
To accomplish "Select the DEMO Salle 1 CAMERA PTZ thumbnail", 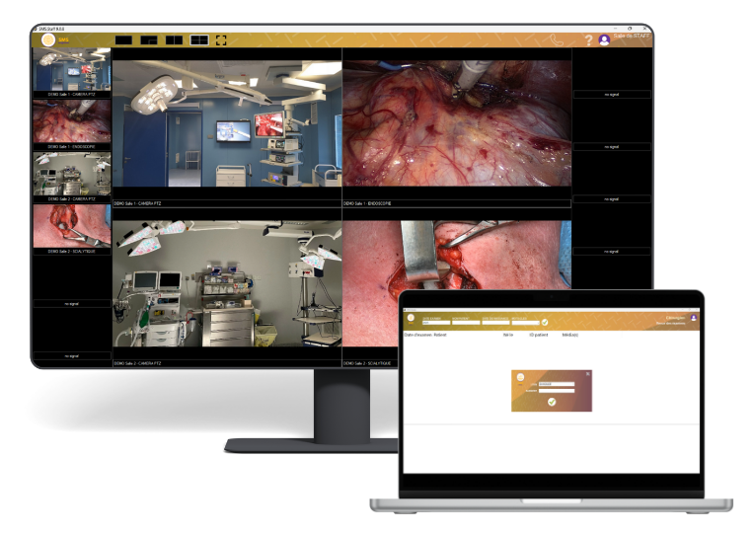I will pos(72,71).
